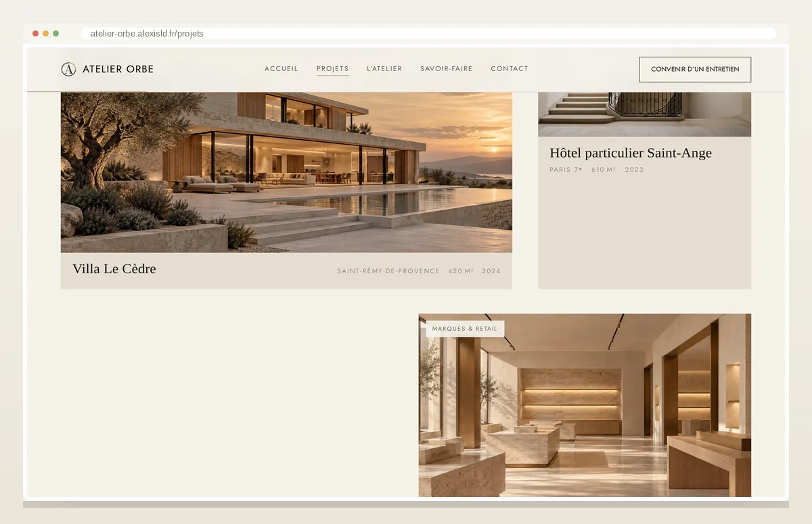Click the Paris 7e project details line
812x524 pixels.
(597, 170)
